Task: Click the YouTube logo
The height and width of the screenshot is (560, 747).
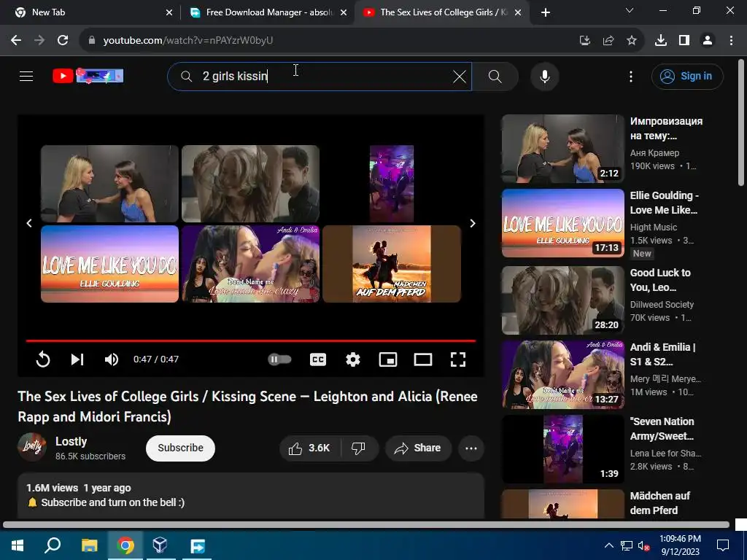Action: (88, 76)
